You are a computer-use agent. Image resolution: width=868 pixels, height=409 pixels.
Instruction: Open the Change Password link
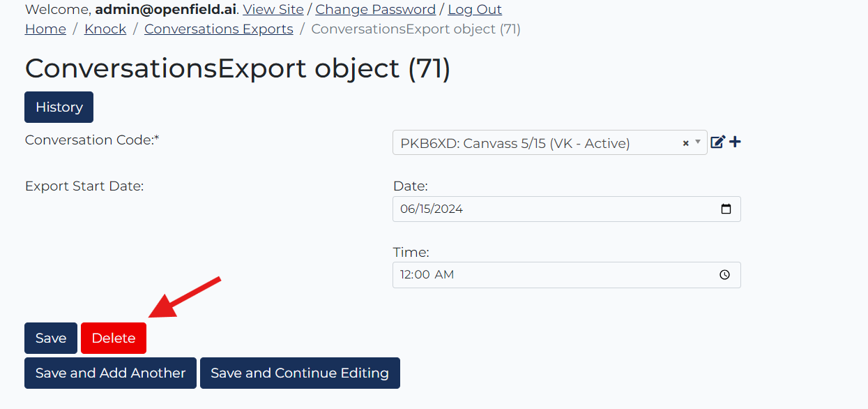pos(376,10)
